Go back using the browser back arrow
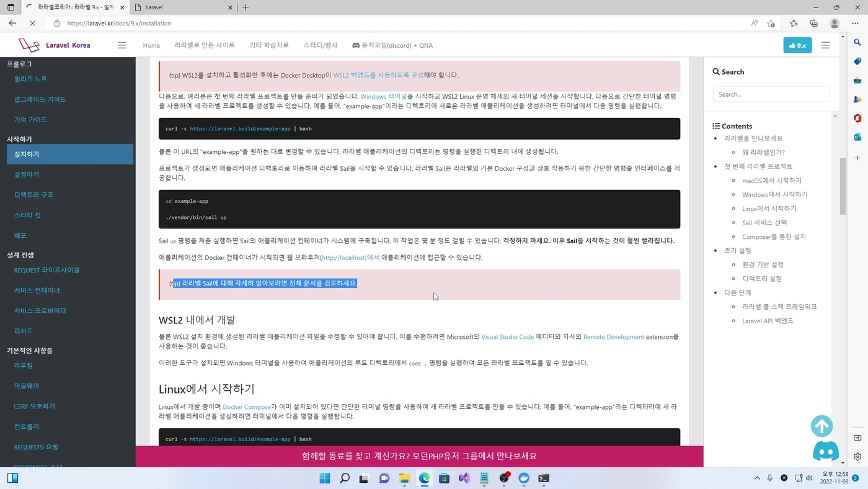868x489 pixels. 12,23
